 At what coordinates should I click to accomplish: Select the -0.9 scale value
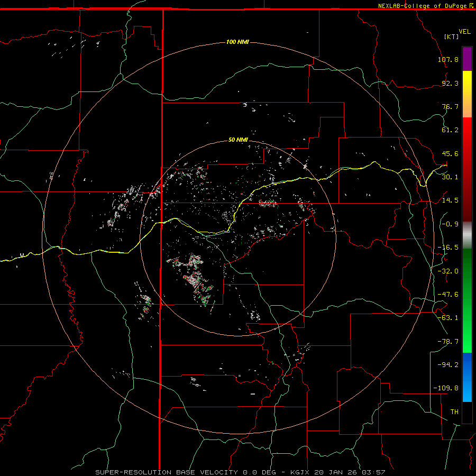click(x=450, y=224)
